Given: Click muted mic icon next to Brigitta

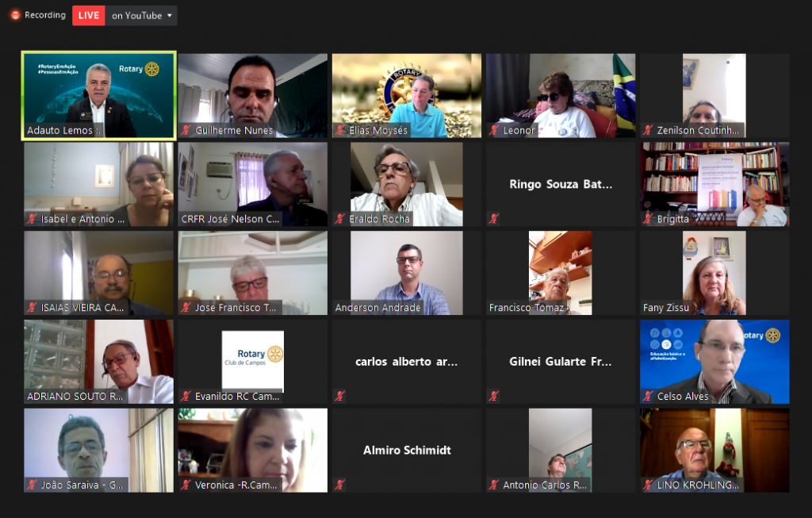Looking at the screenshot, I should pyautogui.click(x=648, y=219).
